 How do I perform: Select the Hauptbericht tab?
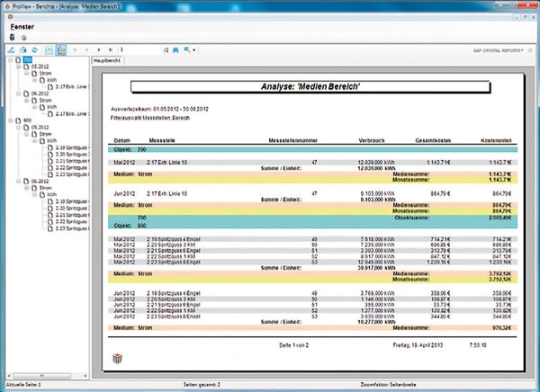coord(108,60)
